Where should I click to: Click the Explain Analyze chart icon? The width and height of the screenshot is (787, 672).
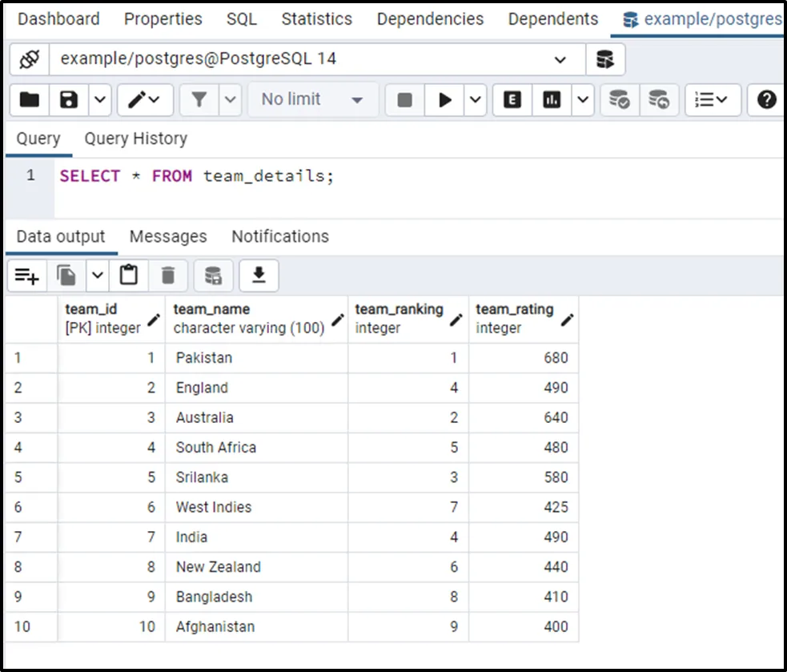point(552,99)
